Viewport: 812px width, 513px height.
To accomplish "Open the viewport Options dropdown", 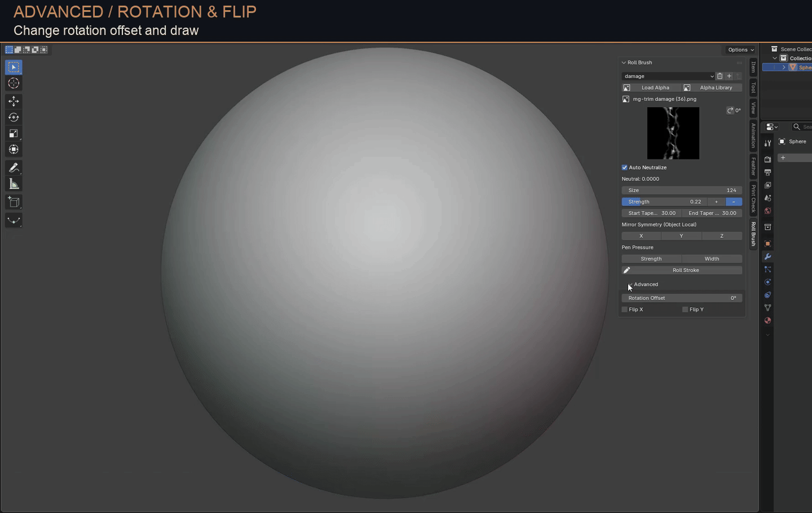I will pyautogui.click(x=741, y=50).
